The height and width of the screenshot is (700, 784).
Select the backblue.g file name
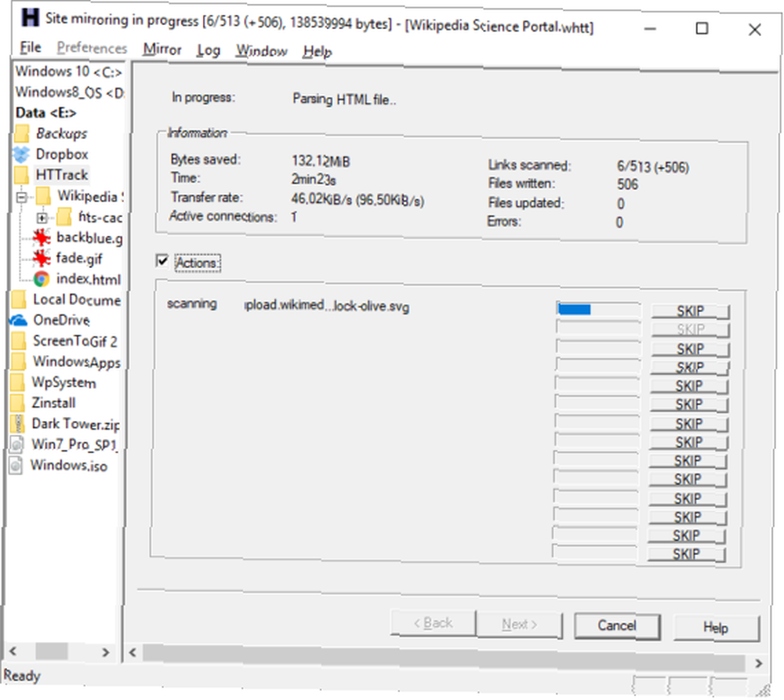[89, 238]
